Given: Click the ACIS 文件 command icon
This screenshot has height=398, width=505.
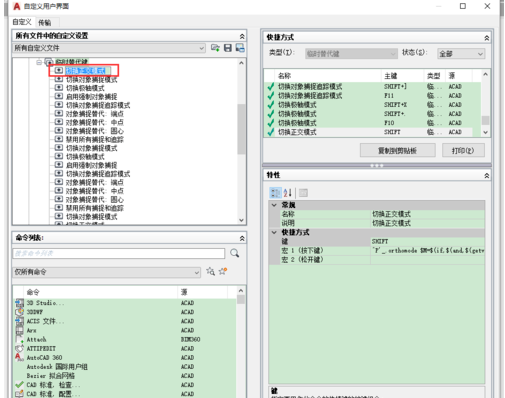Looking at the screenshot, I should (20, 321).
